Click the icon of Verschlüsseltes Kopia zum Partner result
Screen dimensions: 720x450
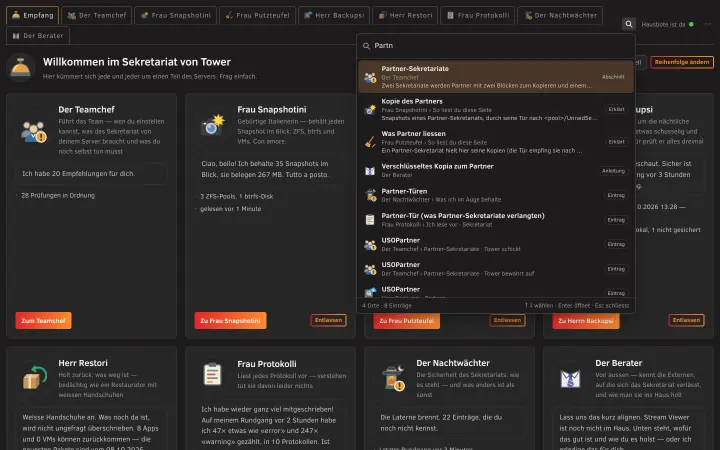(370, 171)
